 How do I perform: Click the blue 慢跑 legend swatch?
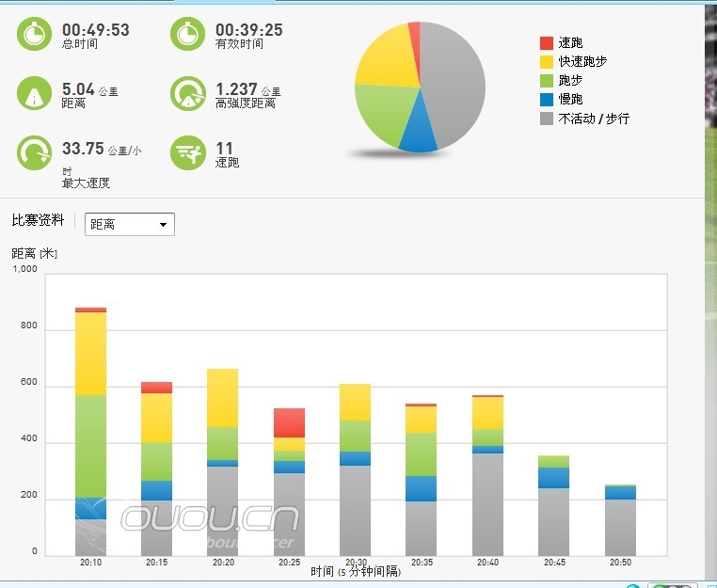coord(547,100)
